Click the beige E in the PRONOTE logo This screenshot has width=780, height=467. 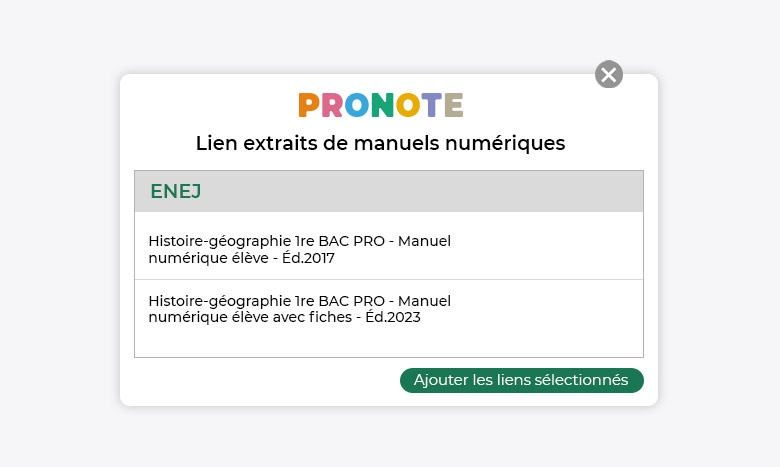pyautogui.click(x=454, y=105)
